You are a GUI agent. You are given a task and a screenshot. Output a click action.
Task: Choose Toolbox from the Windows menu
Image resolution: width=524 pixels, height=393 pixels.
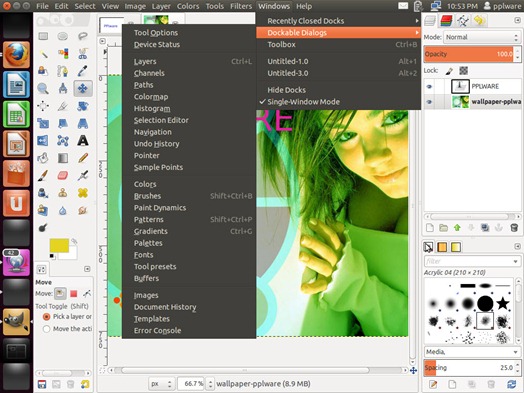(338, 44)
